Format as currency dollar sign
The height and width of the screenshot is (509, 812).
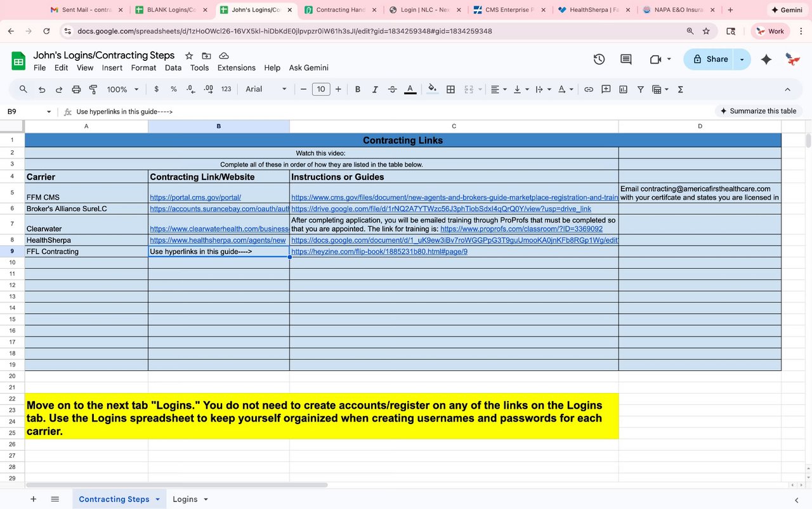tap(156, 89)
